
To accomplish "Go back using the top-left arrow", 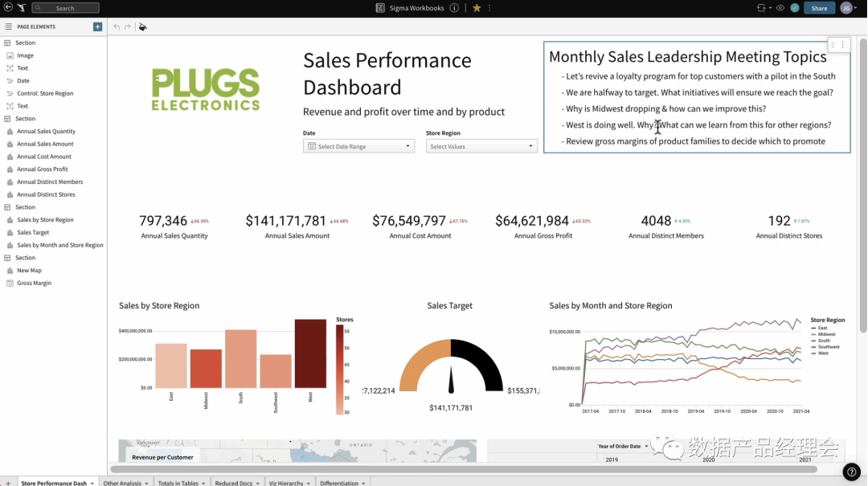I will (x=8, y=8).
